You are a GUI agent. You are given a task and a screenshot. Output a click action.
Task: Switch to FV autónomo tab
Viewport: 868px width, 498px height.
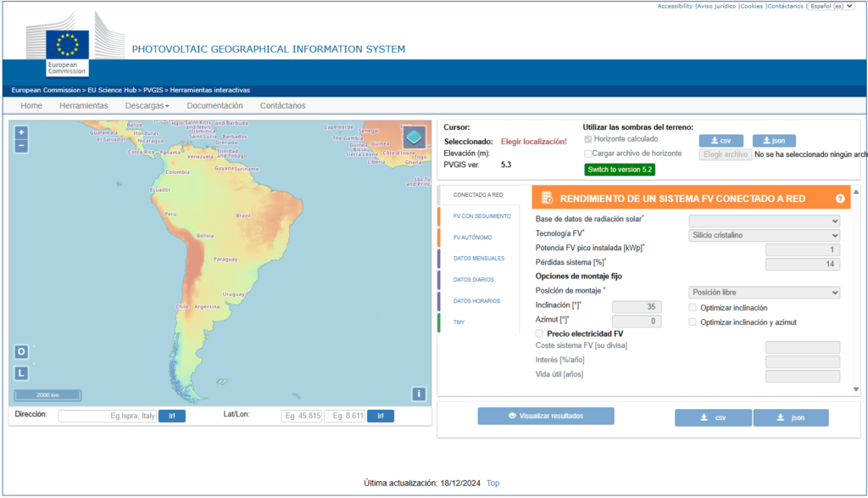point(473,237)
